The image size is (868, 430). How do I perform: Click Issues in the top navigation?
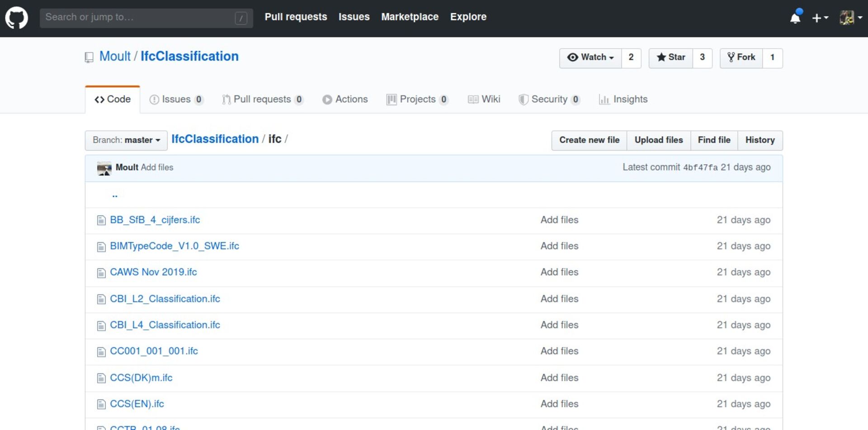[x=354, y=17]
